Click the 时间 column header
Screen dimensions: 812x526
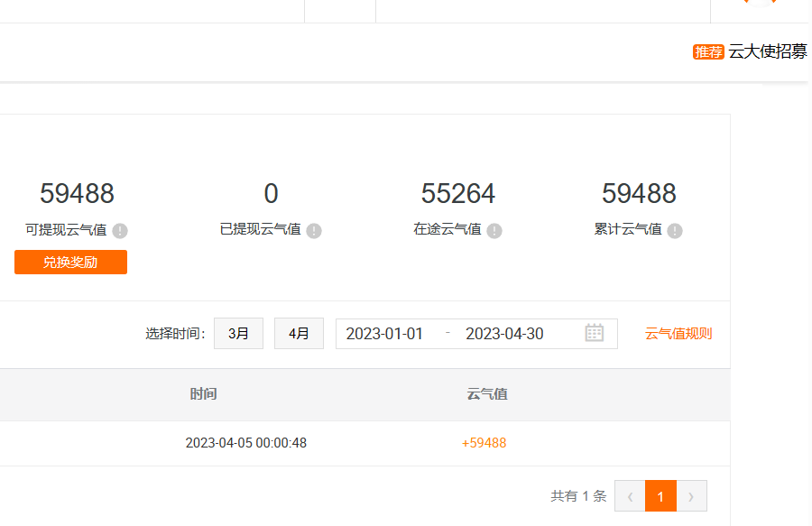(203, 394)
